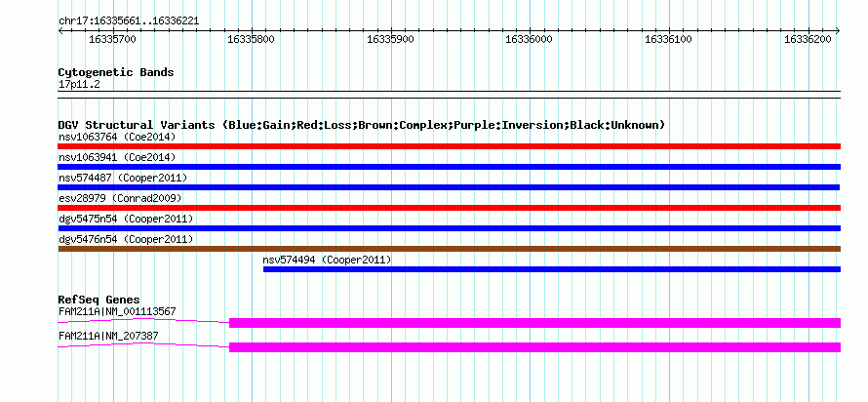Click the FAM211A|NM_207387 gene label
This screenshot has width=868, height=402.
(108, 336)
